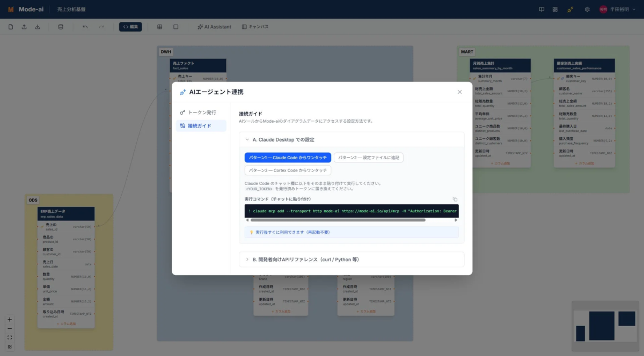Click the redo button in the toolbar

pos(100,26)
